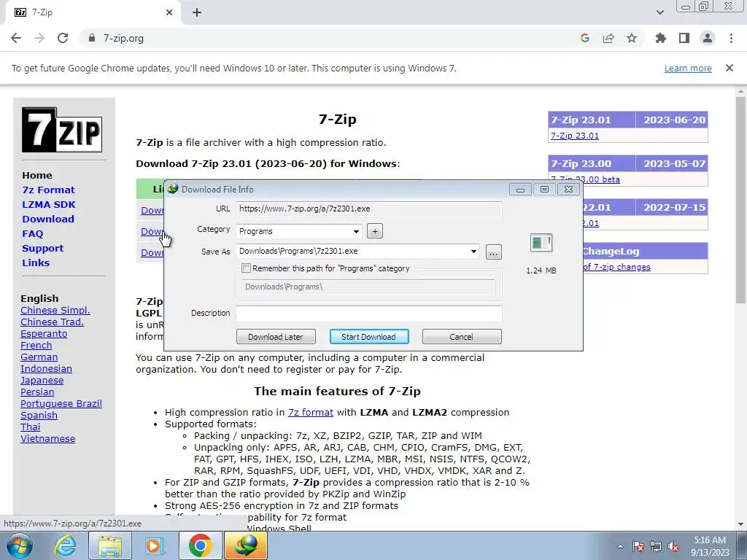Open the tab search chevron

click(x=659, y=12)
